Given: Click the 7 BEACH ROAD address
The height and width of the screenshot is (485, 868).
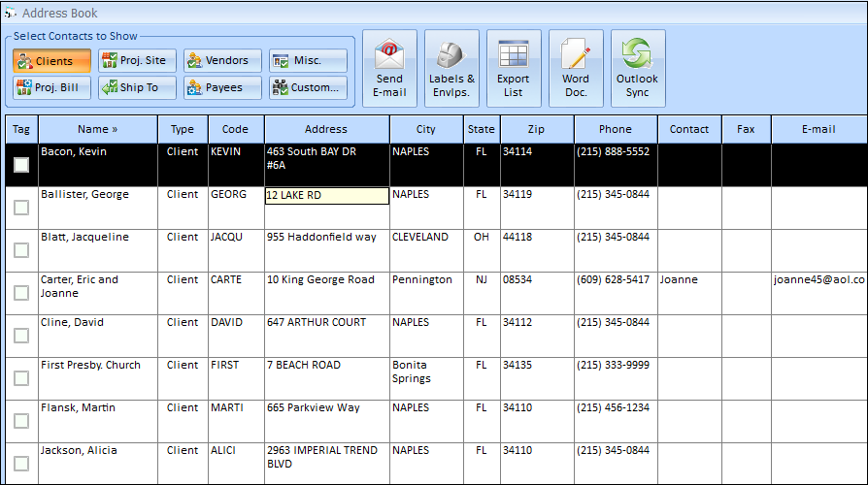Looking at the screenshot, I should click(x=304, y=365).
